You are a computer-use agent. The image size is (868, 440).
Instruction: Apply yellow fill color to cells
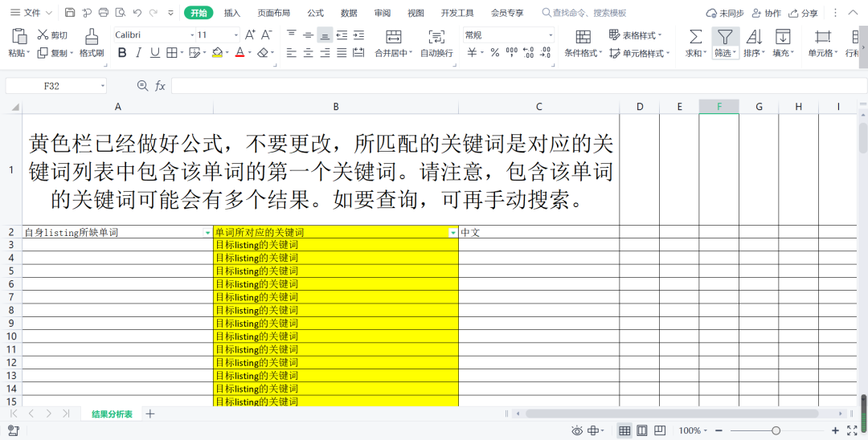[x=217, y=52]
